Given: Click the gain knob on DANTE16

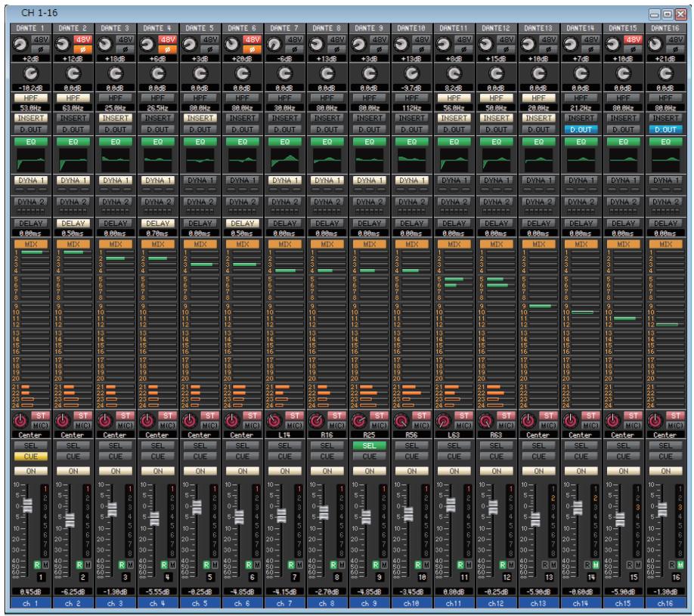Looking at the screenshot, I should pyautogui.click(x=655, y=45).
